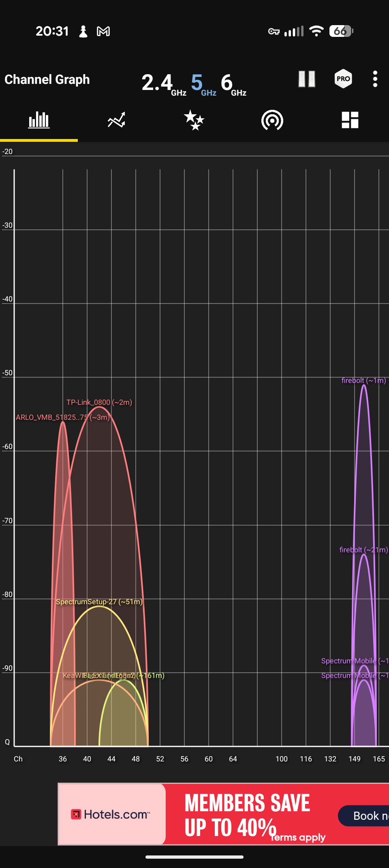Tap the ARLO_VMB network label

62,417
